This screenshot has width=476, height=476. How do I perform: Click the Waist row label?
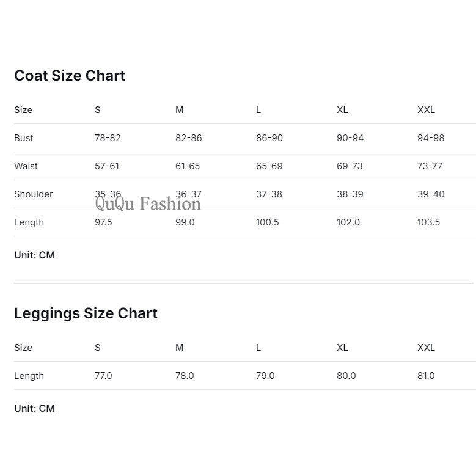point(26,166)
